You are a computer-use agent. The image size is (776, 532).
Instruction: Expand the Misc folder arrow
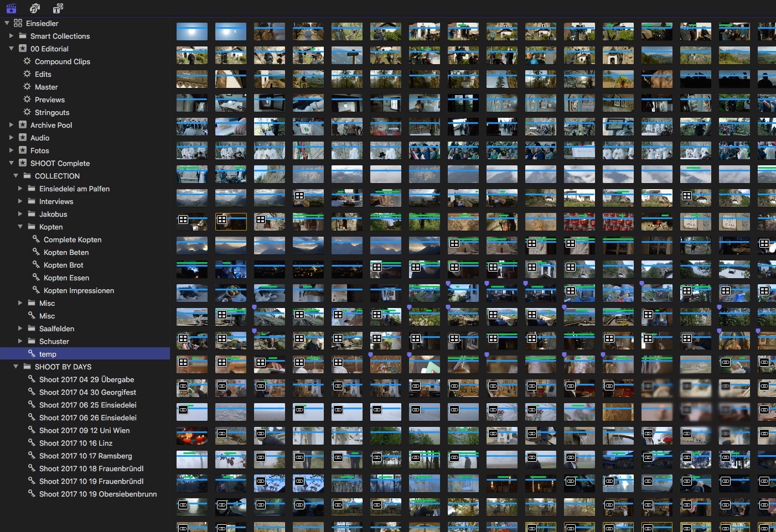pyautogui.click(x=20, y=303)
